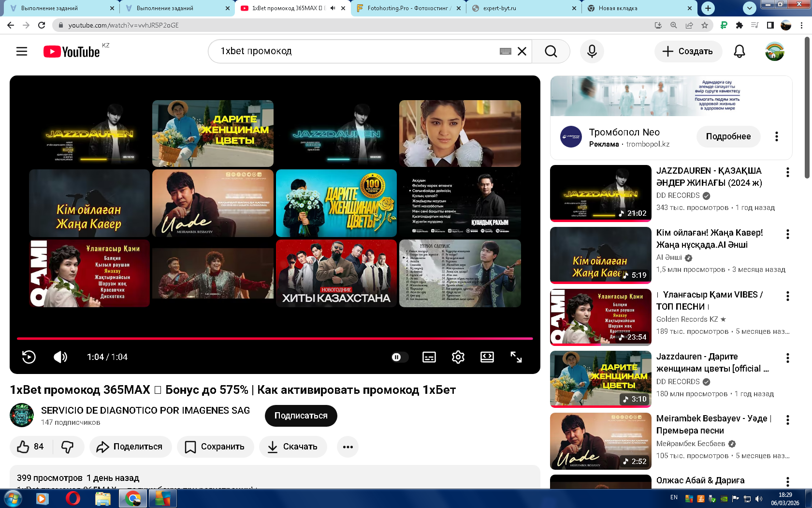
Task: Open options for Кім ойлаған! Жаңа Кавер video
Action: tap(788, 234)
